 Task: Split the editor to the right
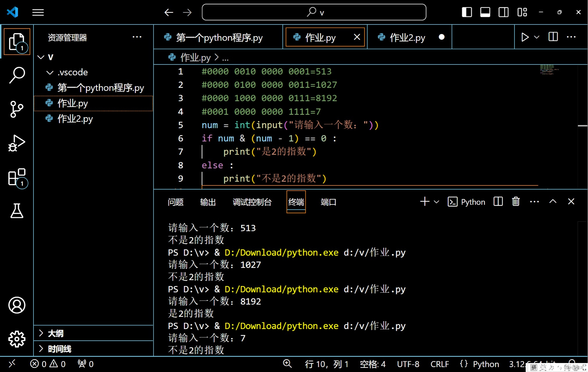[x=553, y=37]
